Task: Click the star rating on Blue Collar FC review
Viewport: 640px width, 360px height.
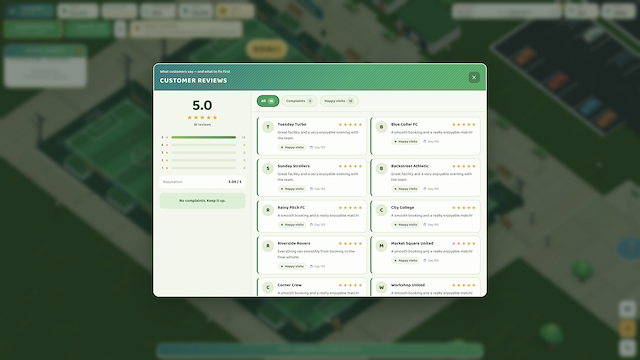Action: click(x=464, y=124)
